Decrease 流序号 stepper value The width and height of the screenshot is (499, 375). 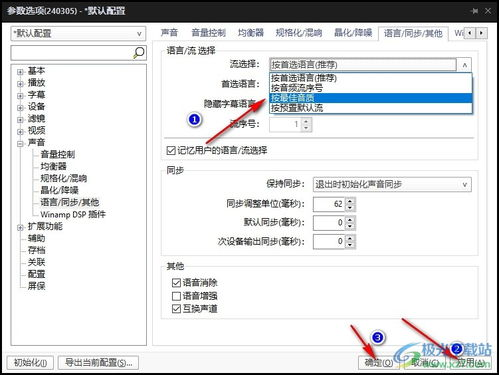pyautogui.click(x=306, y=128)
